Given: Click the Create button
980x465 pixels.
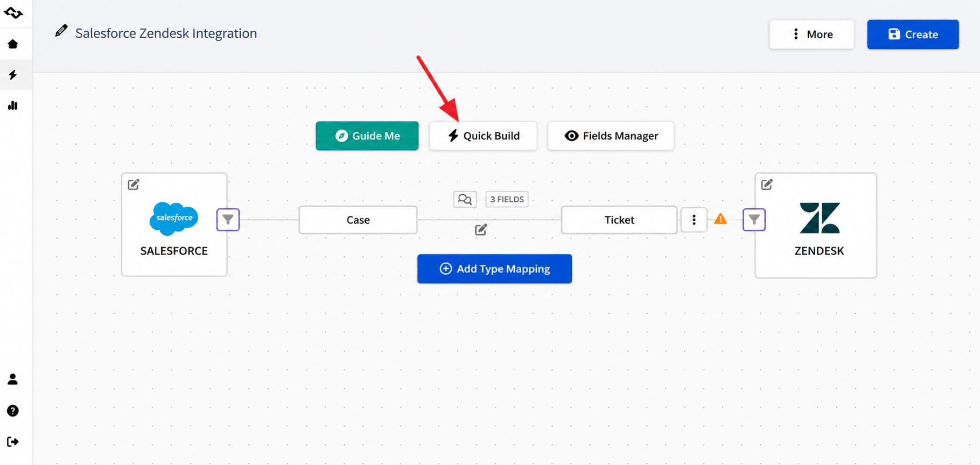Looking at the screenshot, I should click(x=913, y=34).
